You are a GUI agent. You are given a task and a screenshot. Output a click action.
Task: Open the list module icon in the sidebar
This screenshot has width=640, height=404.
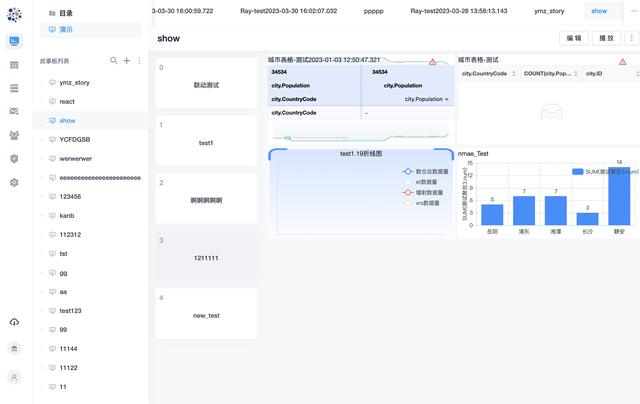tap(14, 88)
